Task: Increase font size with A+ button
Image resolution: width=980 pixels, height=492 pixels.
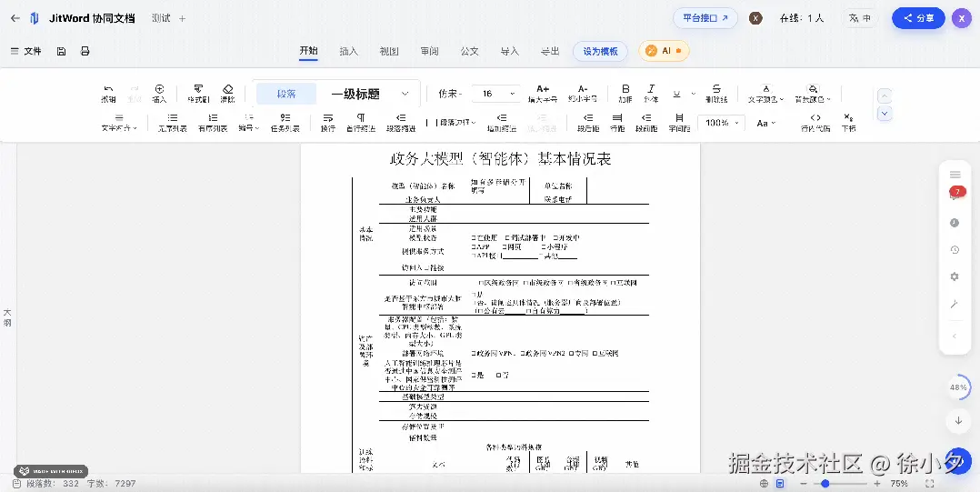Action: pos(543,94)
